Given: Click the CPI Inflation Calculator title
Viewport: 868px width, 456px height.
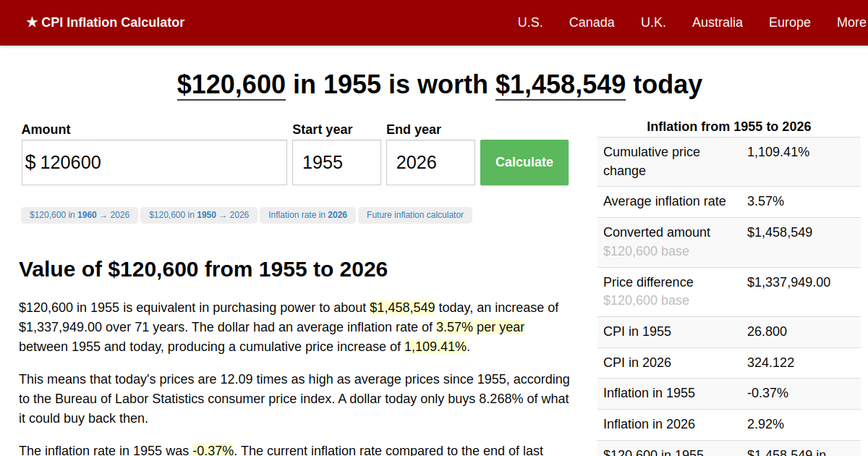Looking at the screenshot, I should tap(113, 22).
